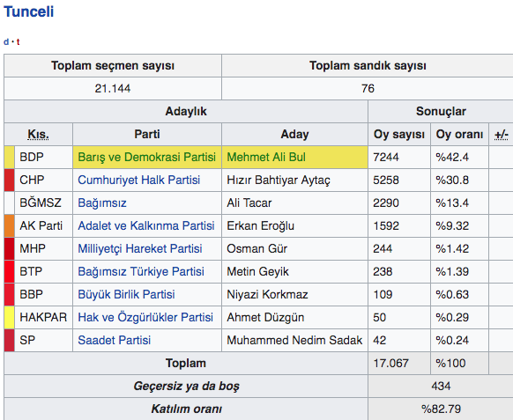Click the 'Parti' column header
This screenshot has width=513, height=420.
[x=147, y=135]
